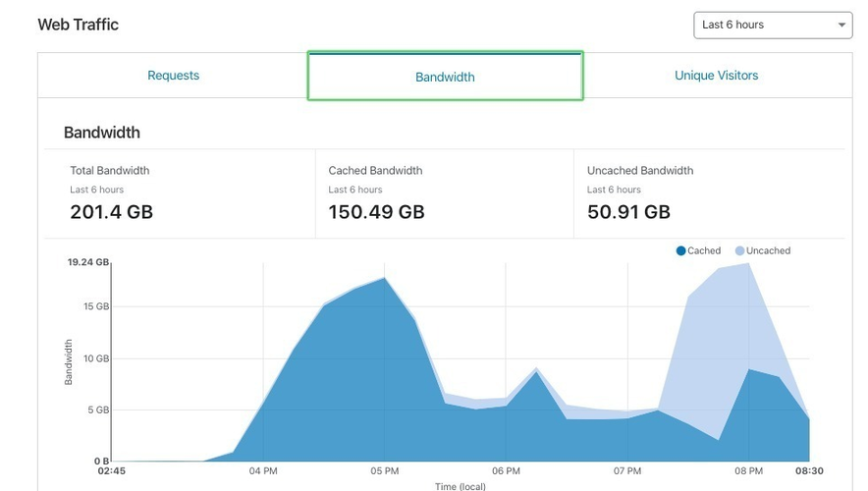Click the 04 PM time axis label
Image resolution: width=868 pixels, height=491 pixels.
[x=263, y=471]
